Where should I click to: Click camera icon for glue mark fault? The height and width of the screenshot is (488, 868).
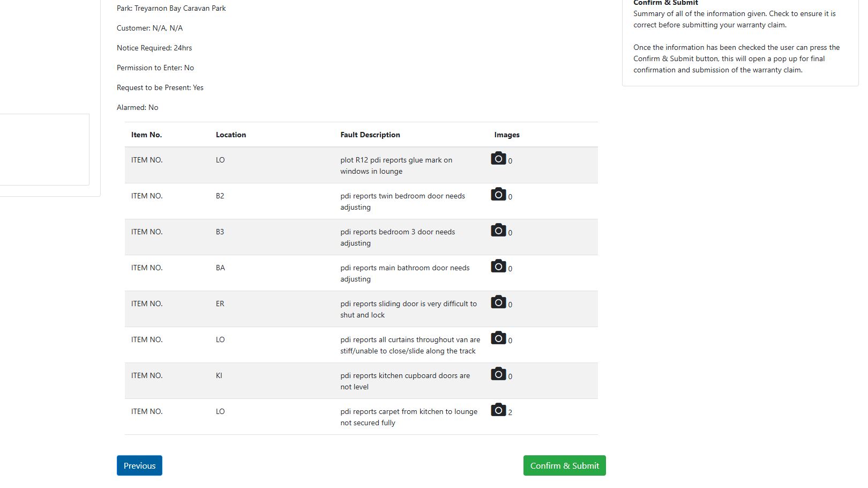point(498,159)
